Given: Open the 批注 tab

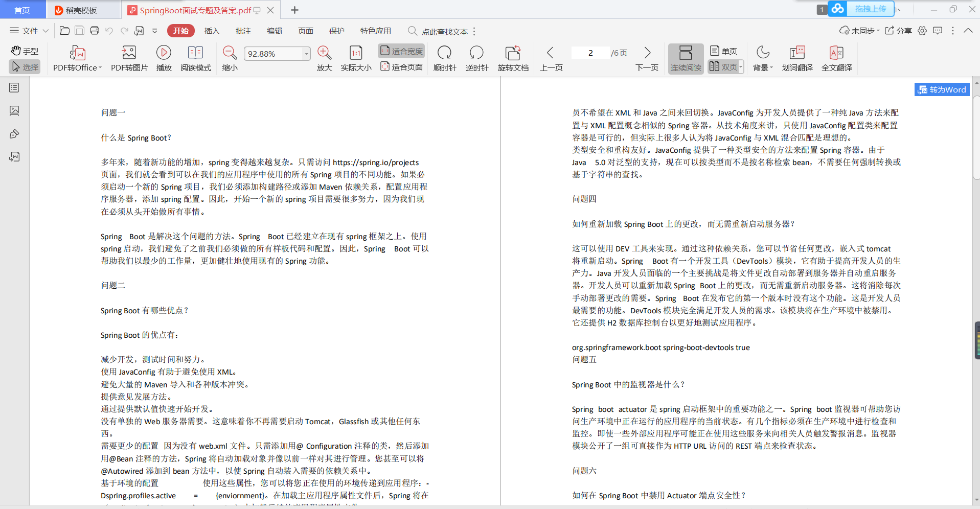Looking at the screenshot, I should coord(243,31).
